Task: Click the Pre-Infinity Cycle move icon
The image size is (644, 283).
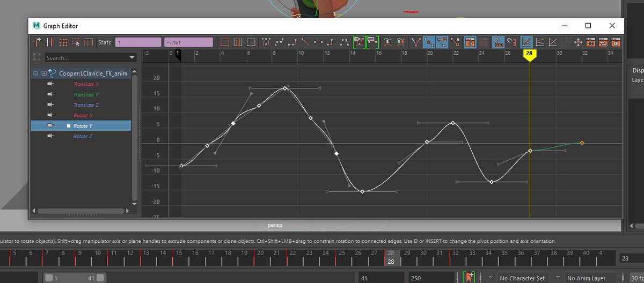Action: coord(578,42)
